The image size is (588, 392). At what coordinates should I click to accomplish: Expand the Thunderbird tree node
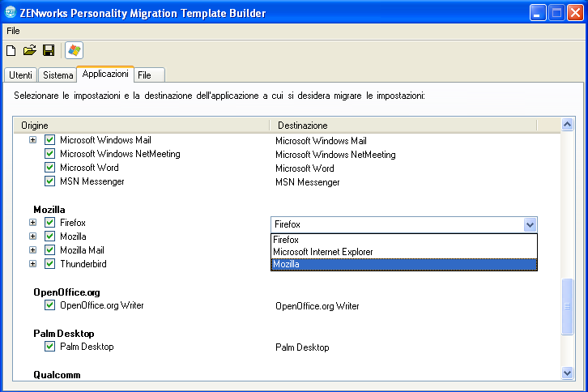33,264
